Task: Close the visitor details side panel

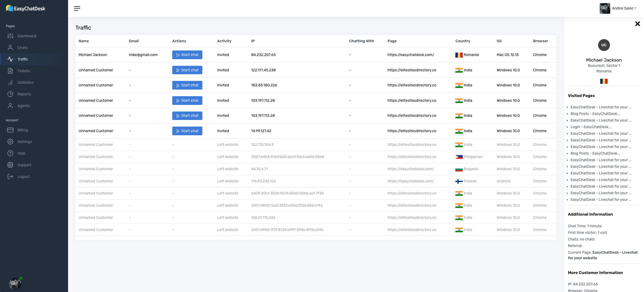Action: (637, 24)
